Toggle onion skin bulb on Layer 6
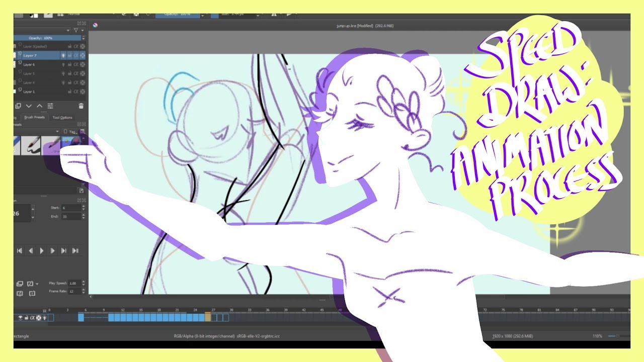Viewport: 644px width, 362px height. [x=63, y=64]
